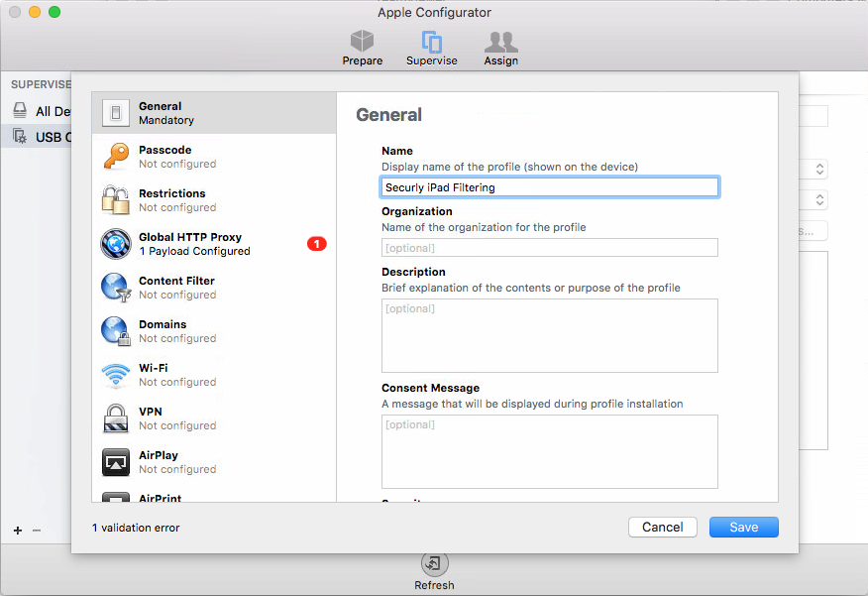The height and width of the screenshot is (596, 868).
Task: Click the Save button
Action: point(744,527)
